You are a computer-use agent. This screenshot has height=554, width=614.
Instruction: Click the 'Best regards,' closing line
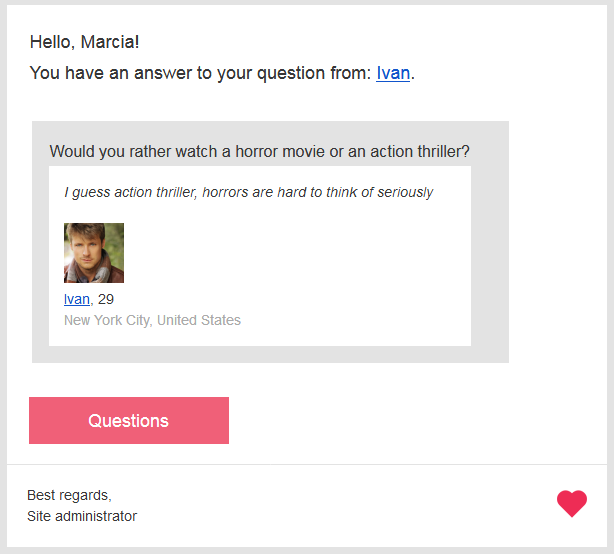[x=69, y=495]
